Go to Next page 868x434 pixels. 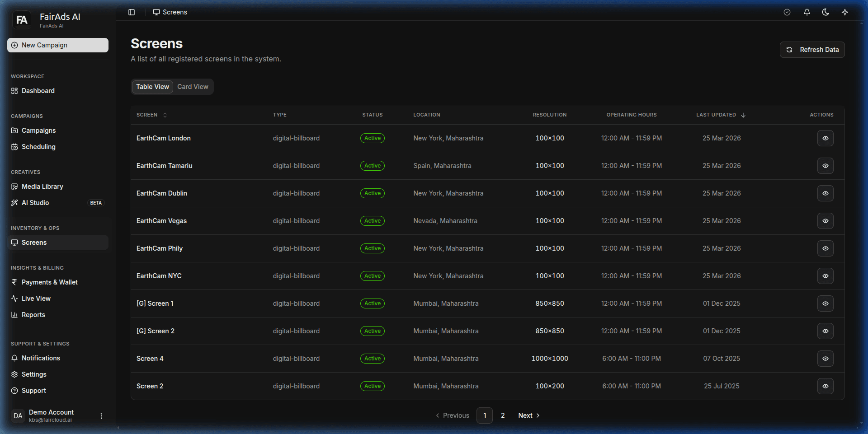click(529, 415)
